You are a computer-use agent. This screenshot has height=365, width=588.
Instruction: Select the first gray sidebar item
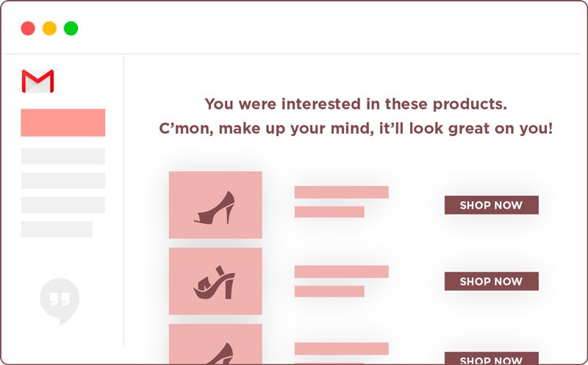point(63,156)
